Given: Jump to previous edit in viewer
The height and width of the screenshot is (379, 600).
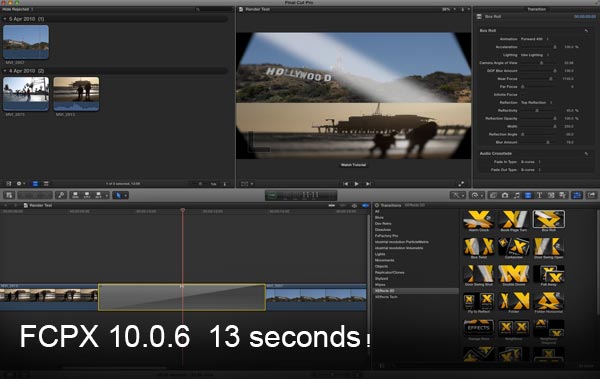Looking at the screenshot, I should pyautogui.click(x=346, y=184).
